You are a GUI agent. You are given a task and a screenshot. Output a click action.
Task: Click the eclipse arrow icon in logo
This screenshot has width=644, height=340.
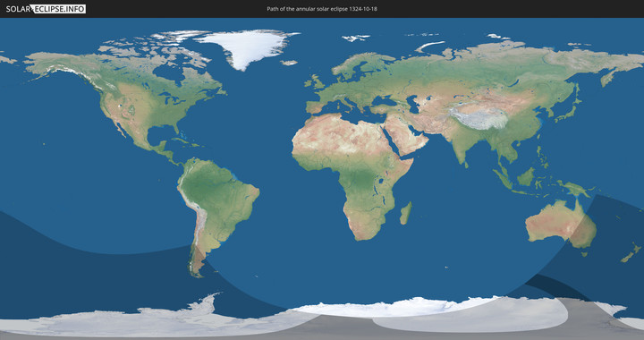point(31,8)
